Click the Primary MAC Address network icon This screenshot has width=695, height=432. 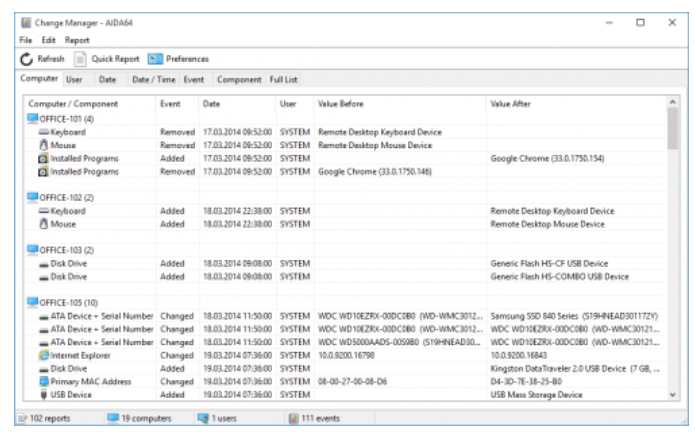click(x=43, y=381)
